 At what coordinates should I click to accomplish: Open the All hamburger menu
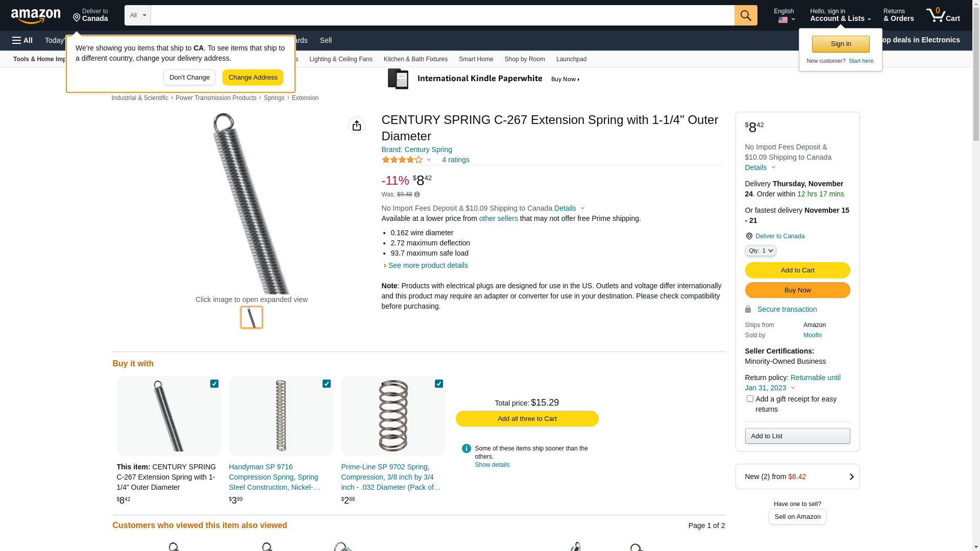pos(22,40)
